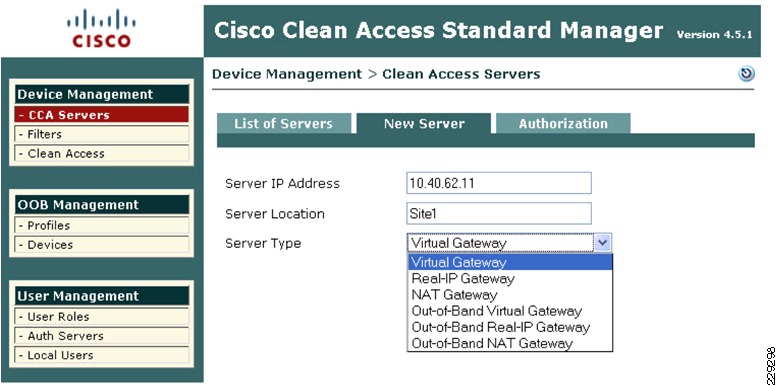Open Profiles under OOB Management
This screenshot has width=776, height=386.
click(x=102, y=225)
